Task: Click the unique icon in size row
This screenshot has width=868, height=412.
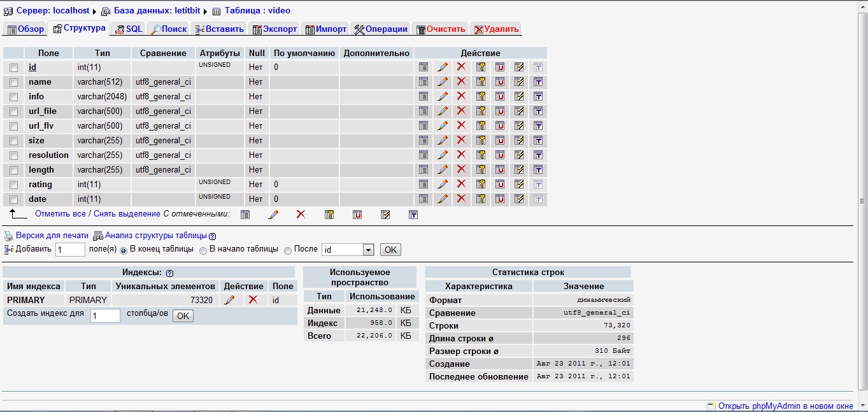Action: [500, 140]
